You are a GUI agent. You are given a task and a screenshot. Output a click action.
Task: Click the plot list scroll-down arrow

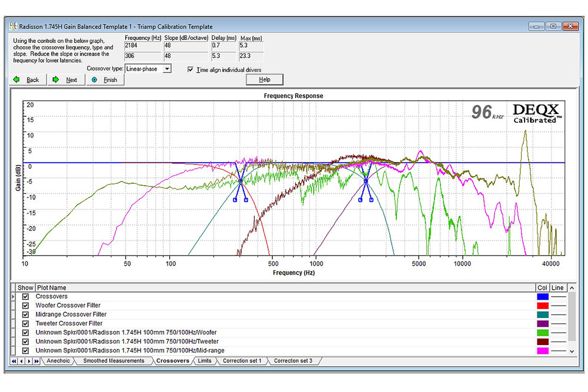[x=572, y=351]
